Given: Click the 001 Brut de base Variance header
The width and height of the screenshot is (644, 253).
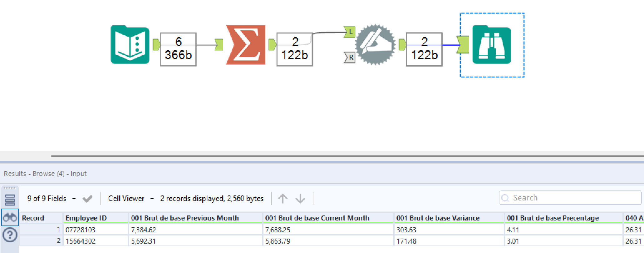Looking at the screenshot, I should [x=438, y=218].
